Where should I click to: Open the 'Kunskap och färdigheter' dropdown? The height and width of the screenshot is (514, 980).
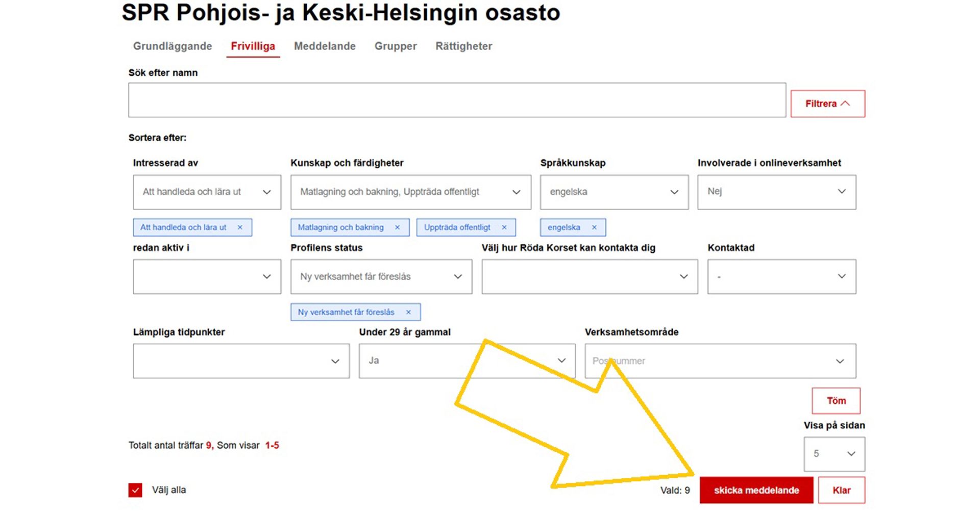pyautogui.click(x=410, y=192)
